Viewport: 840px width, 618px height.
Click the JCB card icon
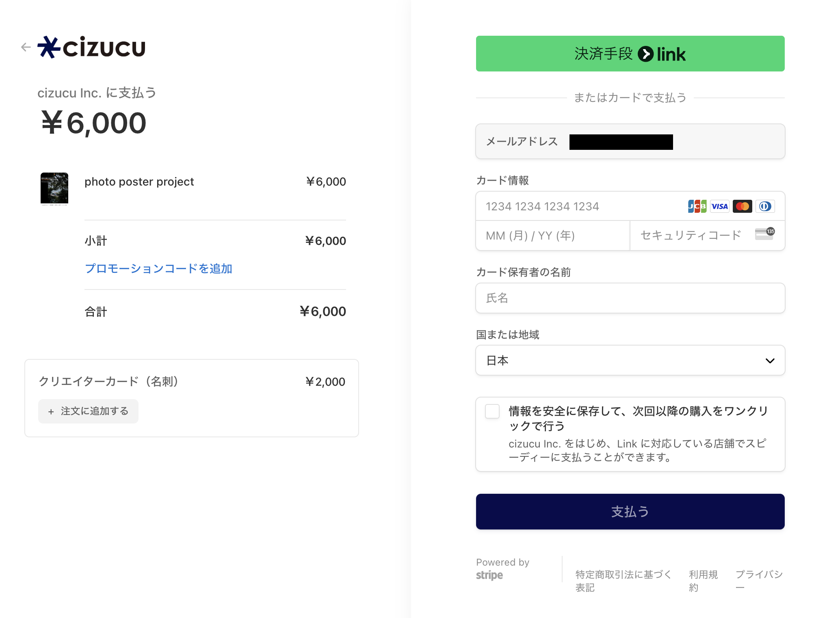click(x=697, y=206)
